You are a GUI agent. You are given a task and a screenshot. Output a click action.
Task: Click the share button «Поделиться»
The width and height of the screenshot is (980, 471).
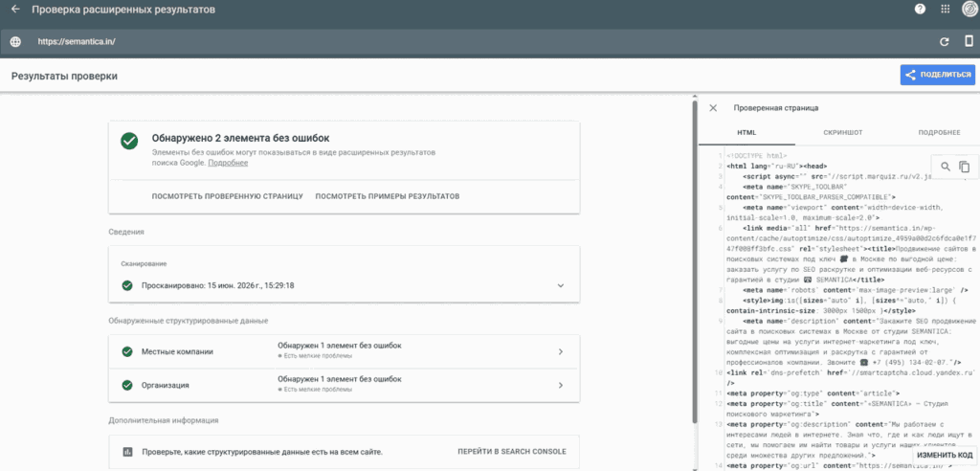pyautogui.click(x=938, y=75)
